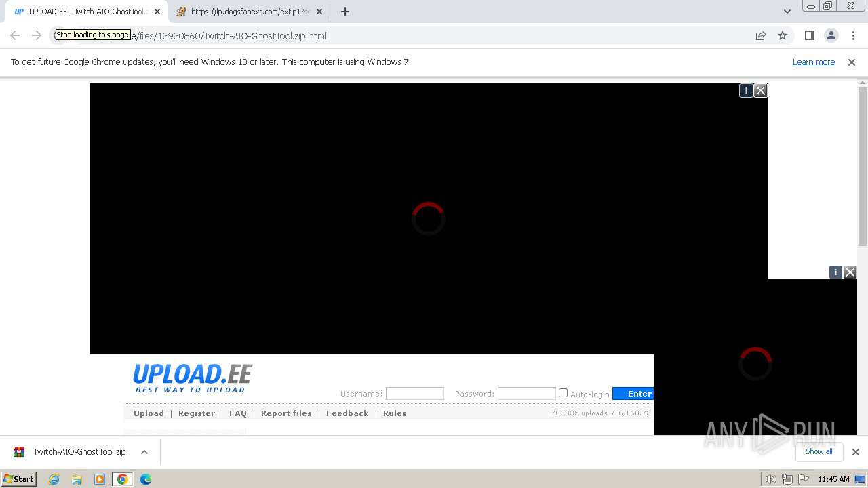Viewport: 868px width, 488px height.
Task: Click the address bar URL
Action: (x=231, y=36)
